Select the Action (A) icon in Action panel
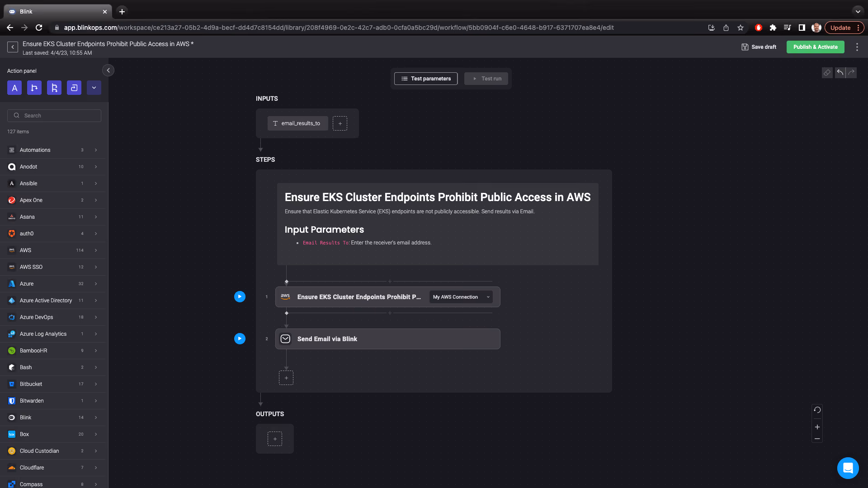The width and height of the screenshot is (868, 488). point(14,88)
